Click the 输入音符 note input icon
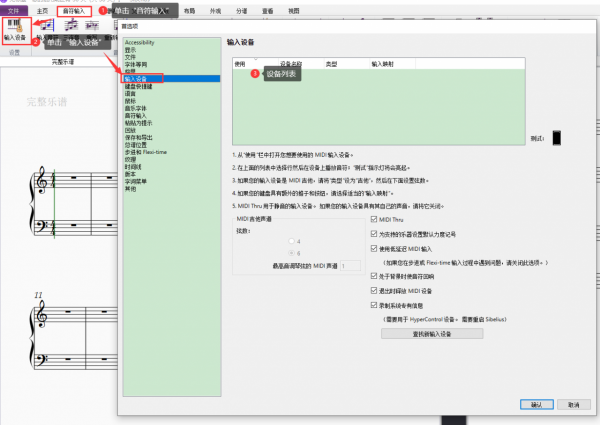Image resolution: width=600 pixels, height=425 pixels. pyautogui.click(x=47, y=26)
